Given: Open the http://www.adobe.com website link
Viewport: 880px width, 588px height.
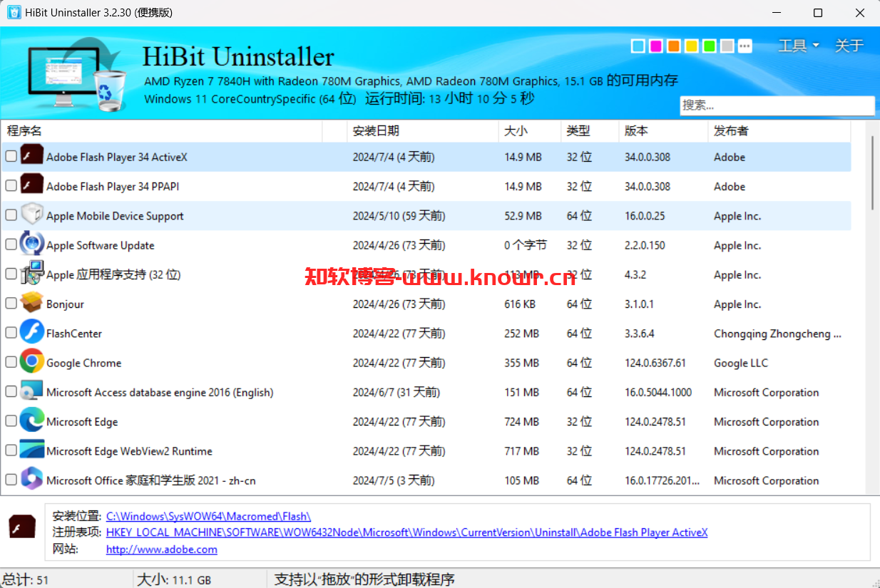Looking at the screenshot, I should (162, 550).
